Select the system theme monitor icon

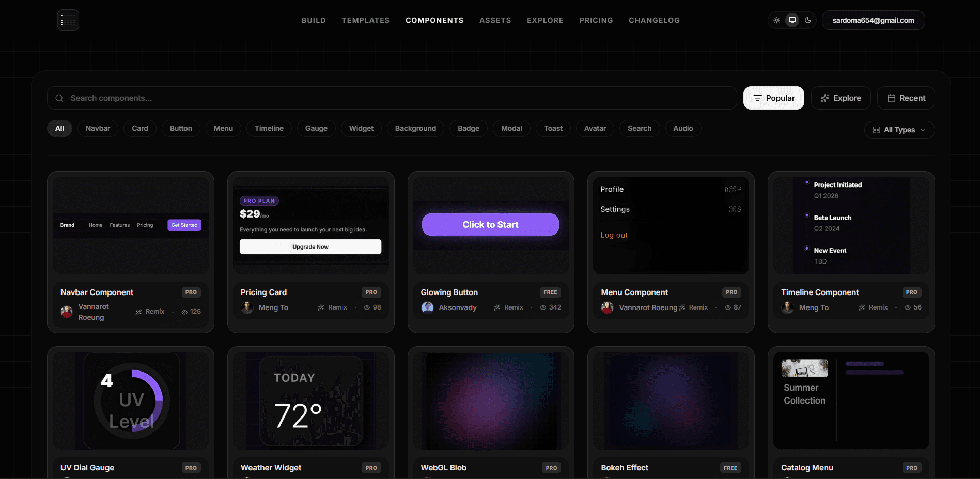tap(792, 20)
